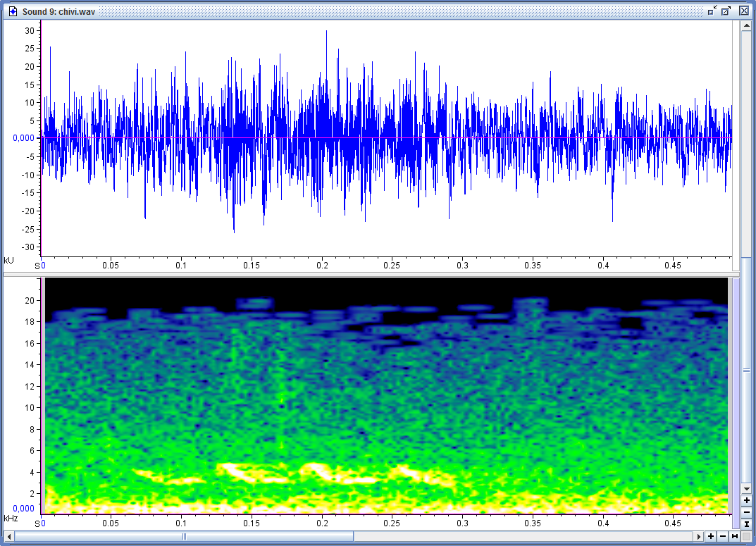Click the waveform peak near 0.2 seconds

tap(326, 32)
